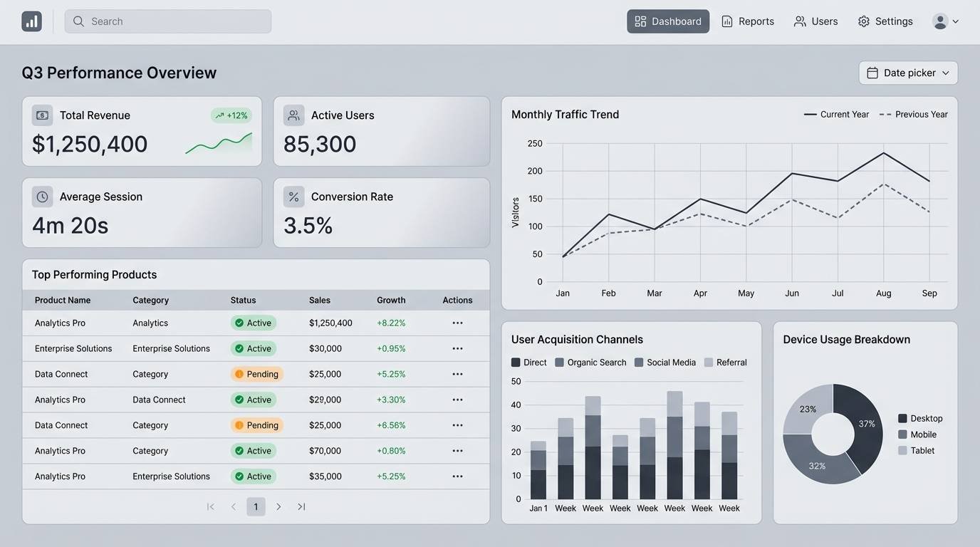Toggle the Current Year legend item
980x547 pixels.
click(838, 114)
